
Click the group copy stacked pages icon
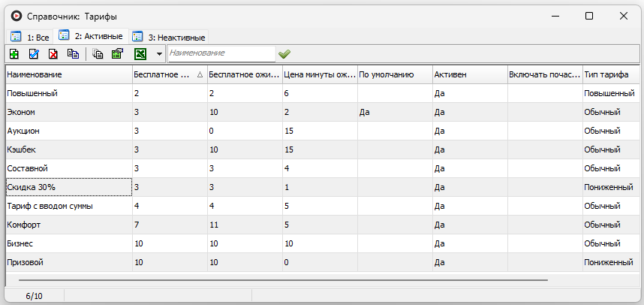click(x=98, y=54)
